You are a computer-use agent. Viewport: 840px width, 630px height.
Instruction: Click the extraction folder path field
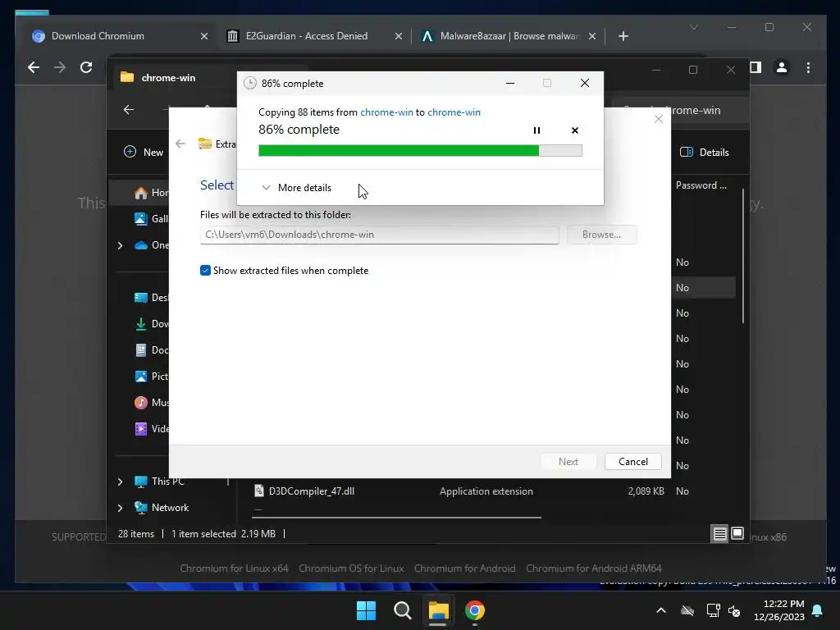379,235
